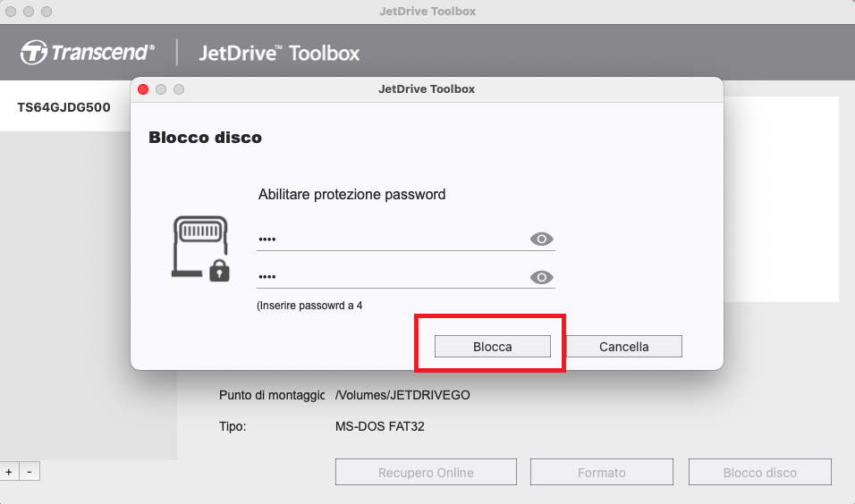Click the locked drive icon
Viewport: 855px width, 504px height.
(x=200, y=248)
